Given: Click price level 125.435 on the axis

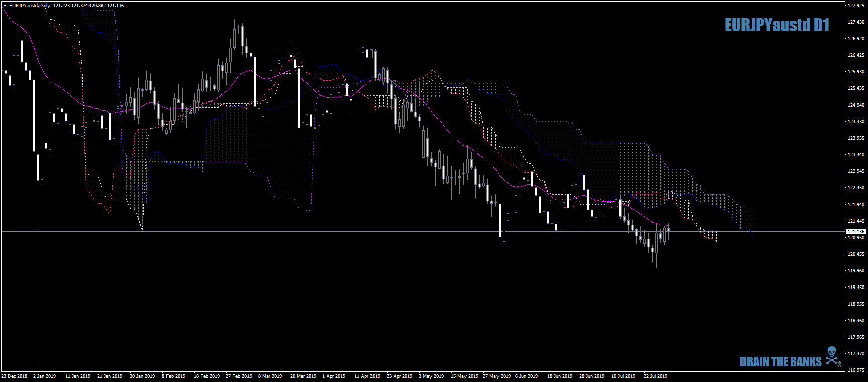Looking at the screenshot, I should 856,88.
